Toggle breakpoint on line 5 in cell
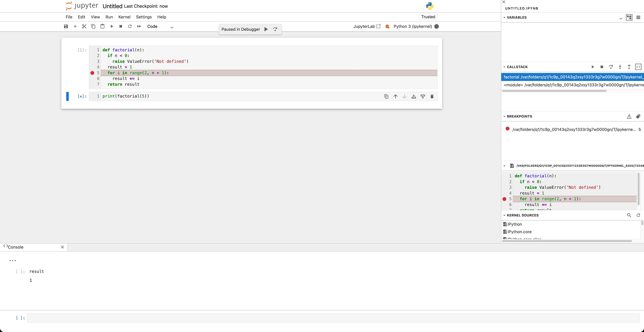The height and width of the screenshot is (332, 644). tap(92, 73)
